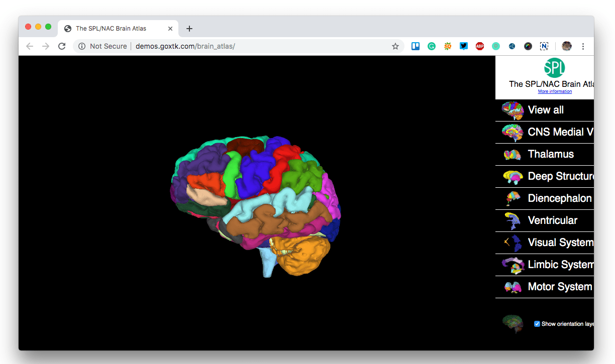Click the orange cerebellum on the 3D brain
This screenshot has height=364, width=615.
click(304, 256)
